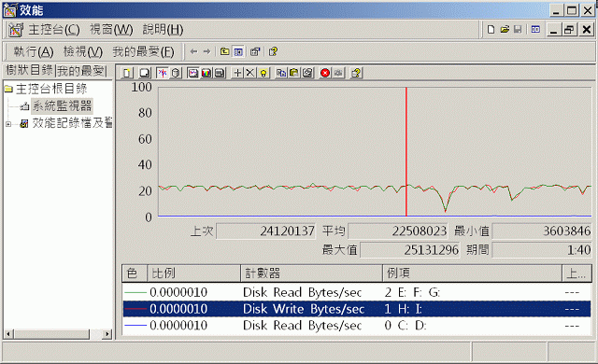This screenshot has height=364, width=598.
Task: Click the red Freeze Display button
Action: click(325, 73)
